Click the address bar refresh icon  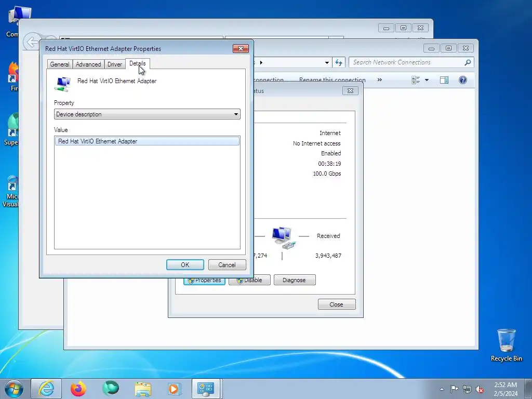(339, 62)
